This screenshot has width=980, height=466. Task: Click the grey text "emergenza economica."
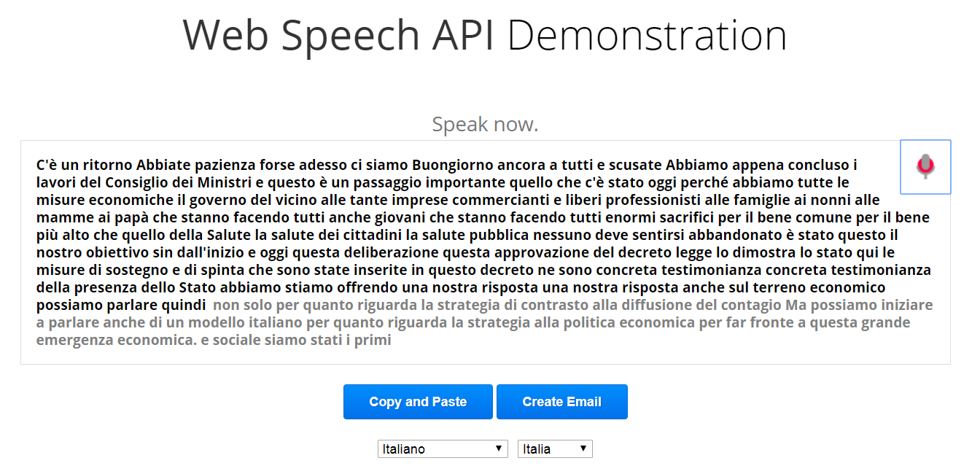120,340
